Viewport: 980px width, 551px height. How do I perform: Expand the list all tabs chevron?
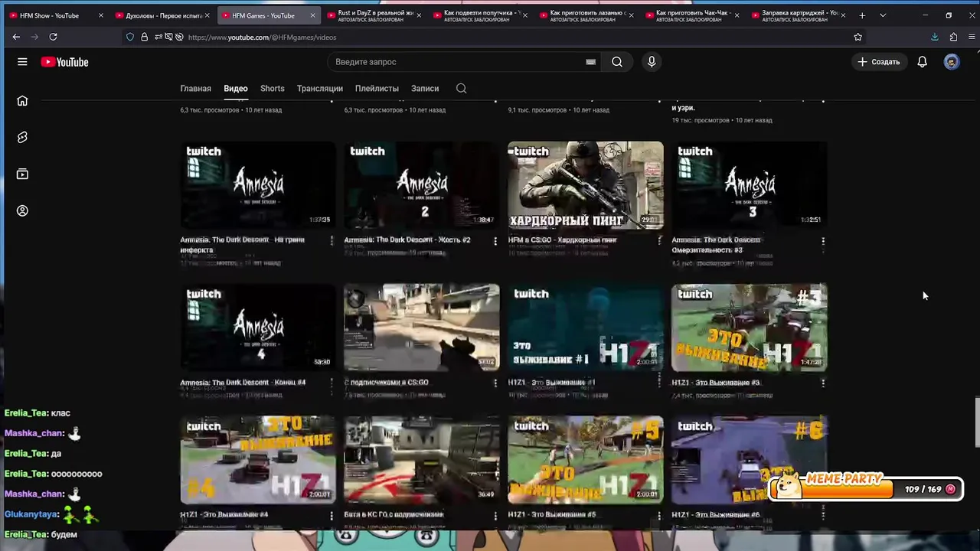coord(883,15)
